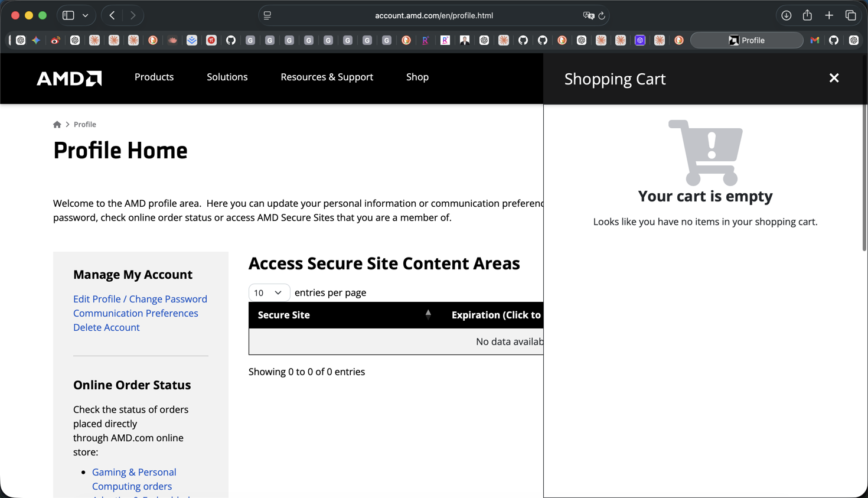Click the 'Showing 0 to 0 of 0 entries' text
This screenshot has width=868, height=498.
(306, 372)
